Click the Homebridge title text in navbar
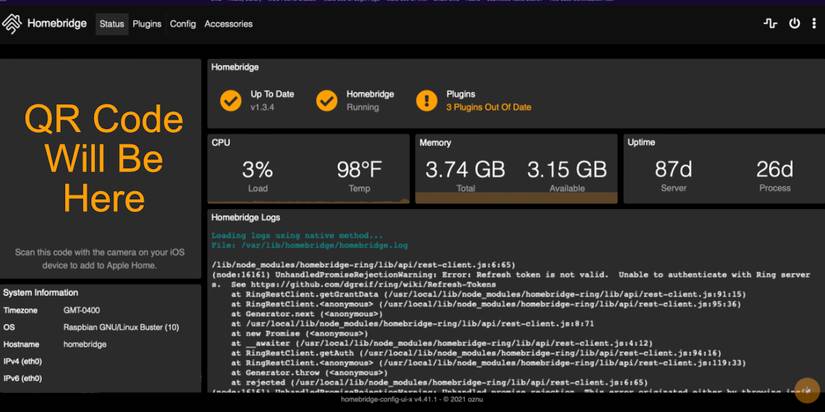This screenshot has height=412, width=825. [57, 24]
